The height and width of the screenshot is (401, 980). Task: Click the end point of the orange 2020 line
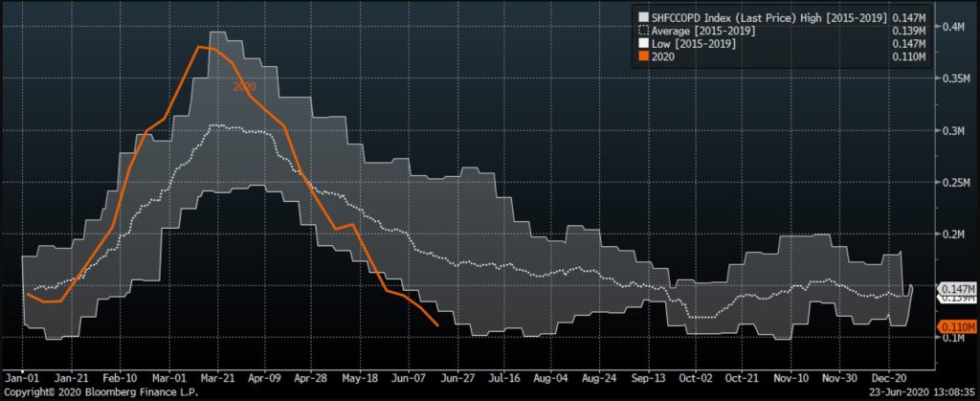click(437, 325)
